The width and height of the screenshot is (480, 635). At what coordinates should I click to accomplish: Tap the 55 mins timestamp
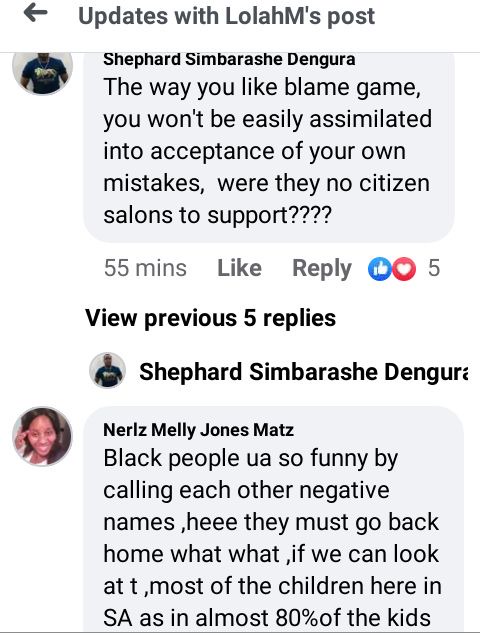tap(145, 268)
